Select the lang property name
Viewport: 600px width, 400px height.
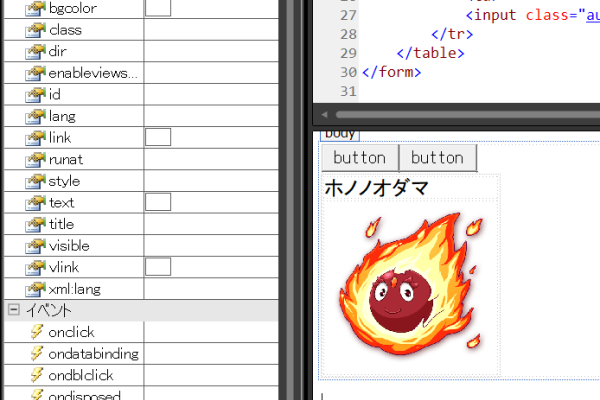pos(62,116)
